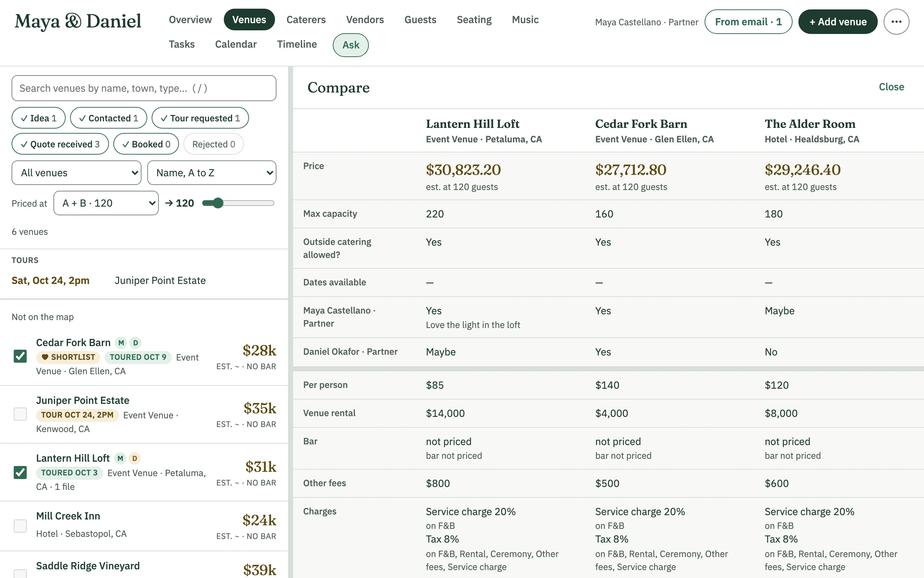The height and width of the screenshot is (578, 924).
Task: Open the Juniper Point Estate venue row title
Action: pyautogui.click(x=82, y=400)
